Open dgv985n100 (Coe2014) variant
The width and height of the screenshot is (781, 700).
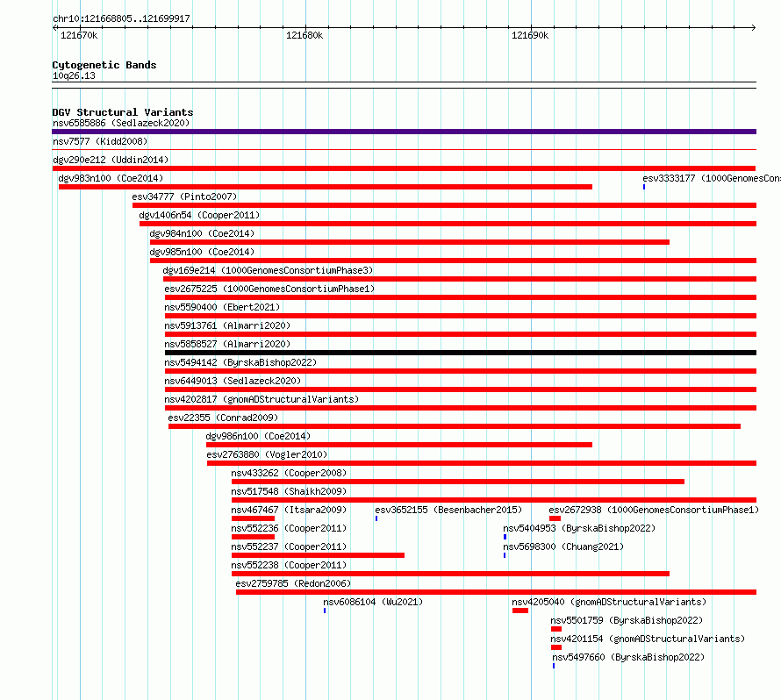pos(202,252)
